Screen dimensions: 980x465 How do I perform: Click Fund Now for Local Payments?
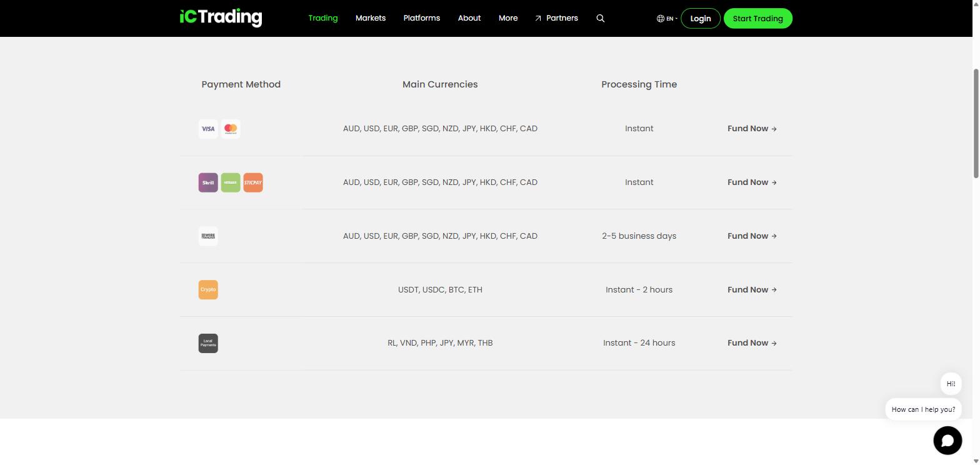[752, 343]
